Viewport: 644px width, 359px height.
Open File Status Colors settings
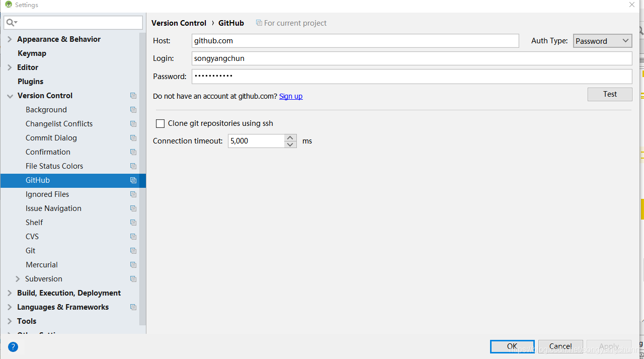[54, 166]
